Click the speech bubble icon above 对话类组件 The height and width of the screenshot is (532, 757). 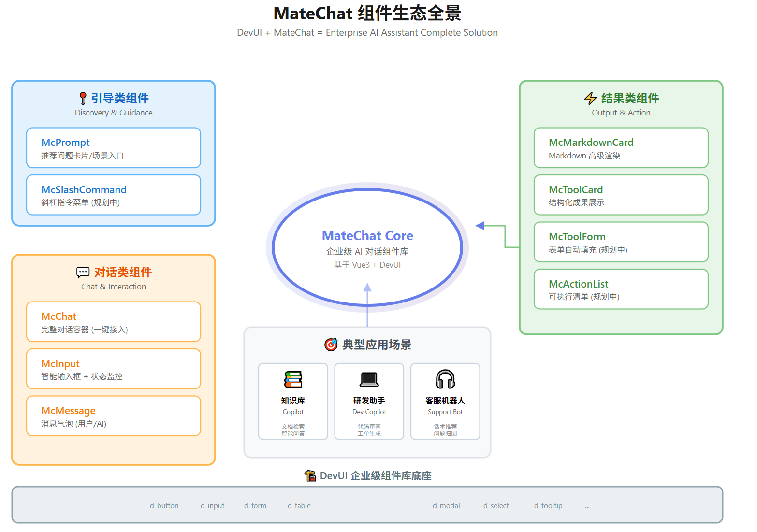click(83, 272)
